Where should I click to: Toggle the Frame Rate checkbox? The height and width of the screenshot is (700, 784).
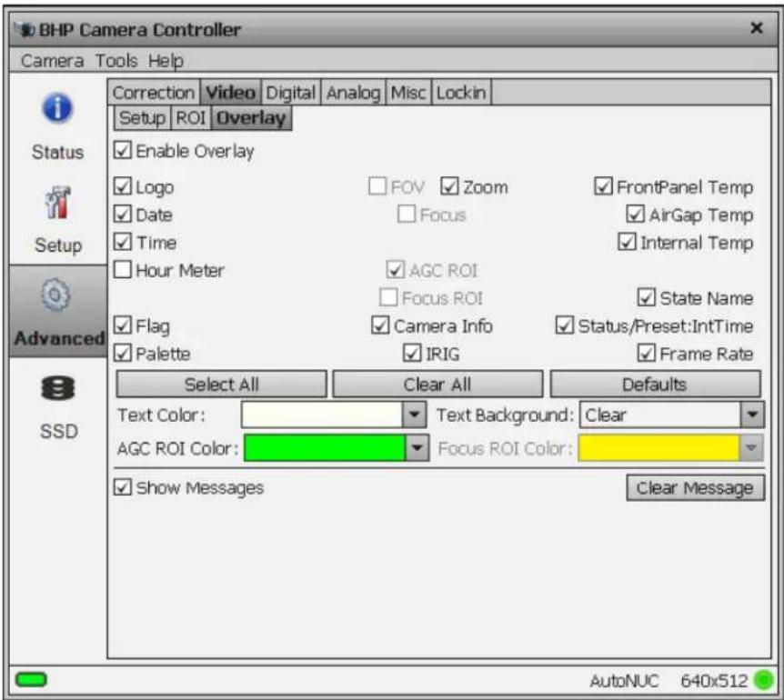(x=647, y=353)
